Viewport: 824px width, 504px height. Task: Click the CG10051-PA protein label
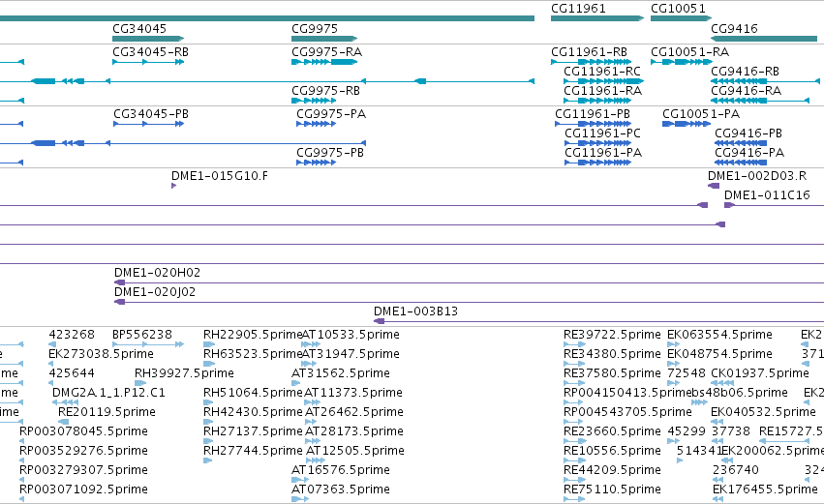click(x=701, y=114)
